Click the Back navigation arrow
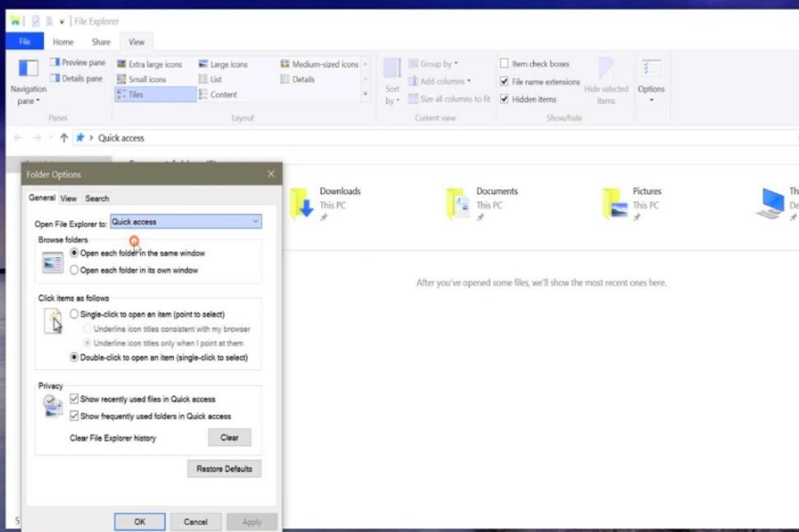 [17, 138]
